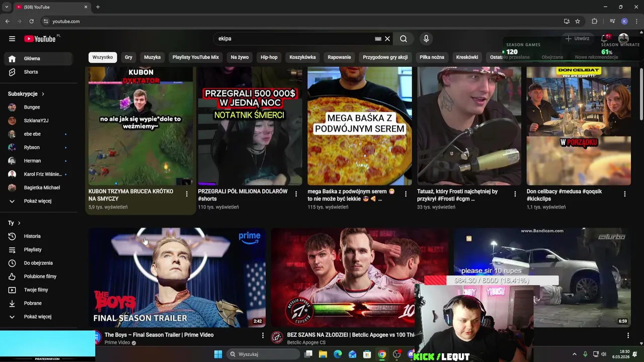Viewport: 644px width, 362px height.
Task: Click the magnifier search button
Action: click(404, 39)
